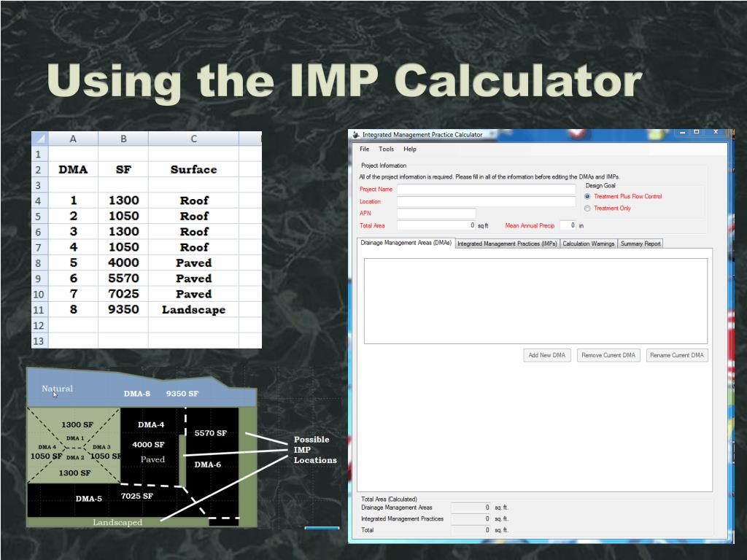Select column A header in spreadsheet

pos(73,139)
